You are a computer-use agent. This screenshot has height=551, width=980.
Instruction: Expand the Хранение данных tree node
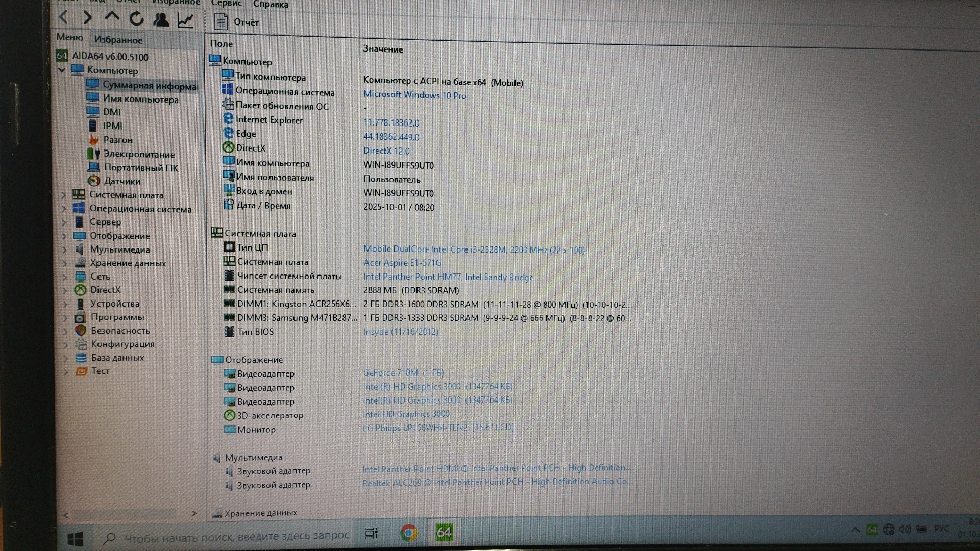[x=64, y=263]
